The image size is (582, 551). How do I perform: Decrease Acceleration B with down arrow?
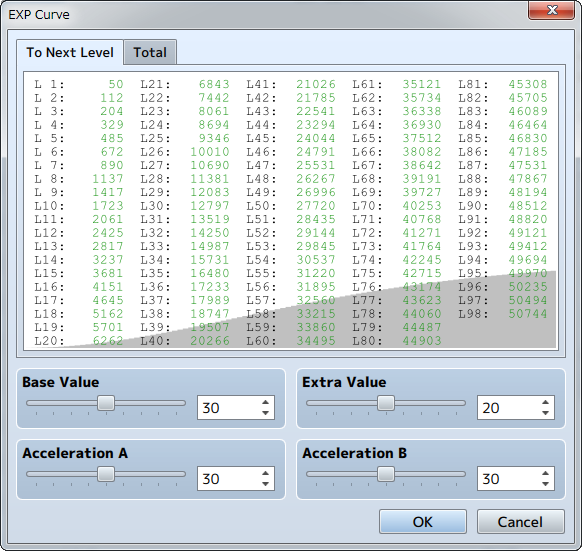pos(545,484)
